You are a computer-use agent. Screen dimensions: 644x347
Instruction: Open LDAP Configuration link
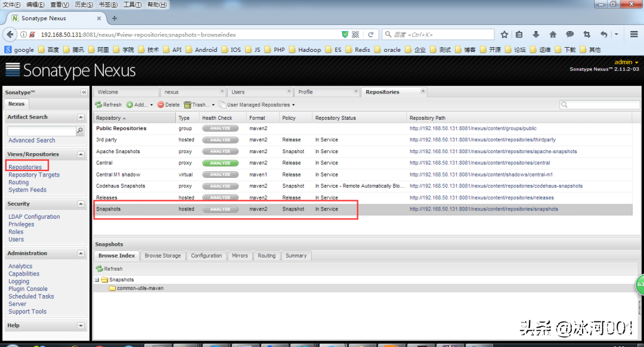[x=34, y=217]
